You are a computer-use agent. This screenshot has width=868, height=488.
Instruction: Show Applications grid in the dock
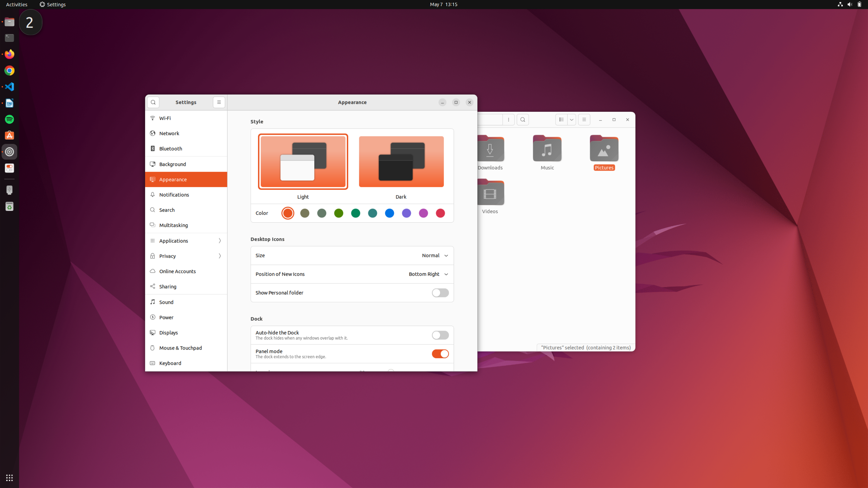[10, 478]
